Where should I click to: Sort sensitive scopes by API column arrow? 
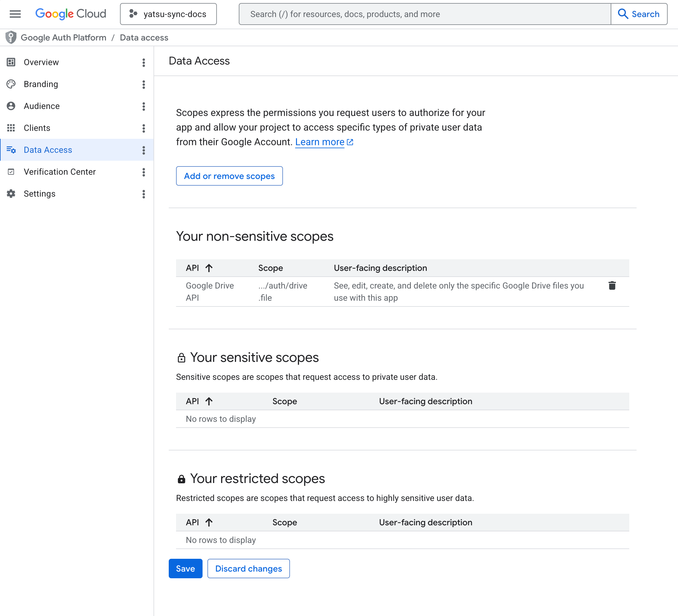tap(209, 401)
